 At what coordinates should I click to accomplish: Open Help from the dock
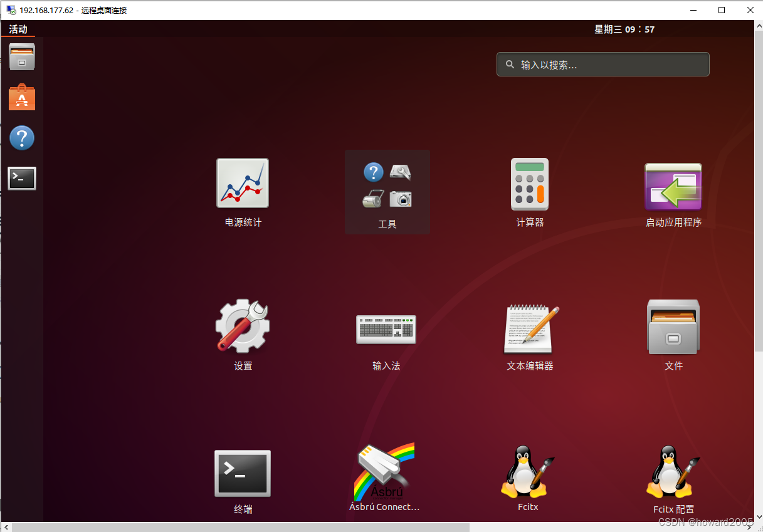[x=22, y=138]
